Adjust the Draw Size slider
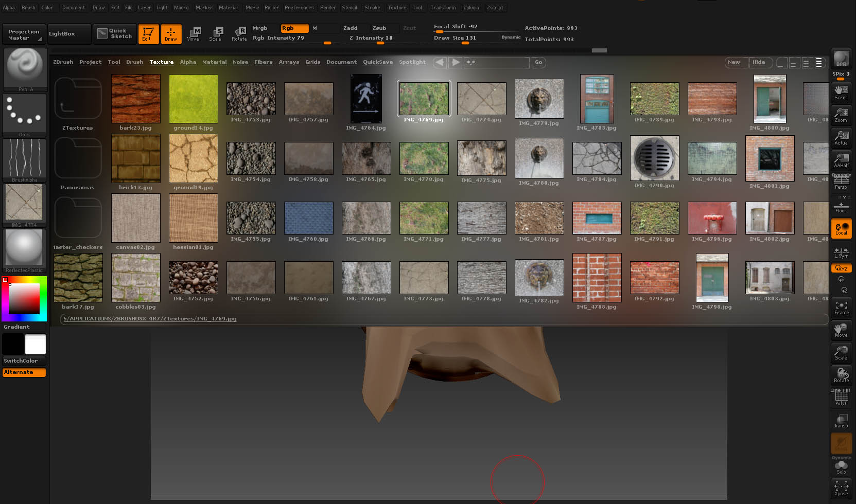 pos(477,39)
